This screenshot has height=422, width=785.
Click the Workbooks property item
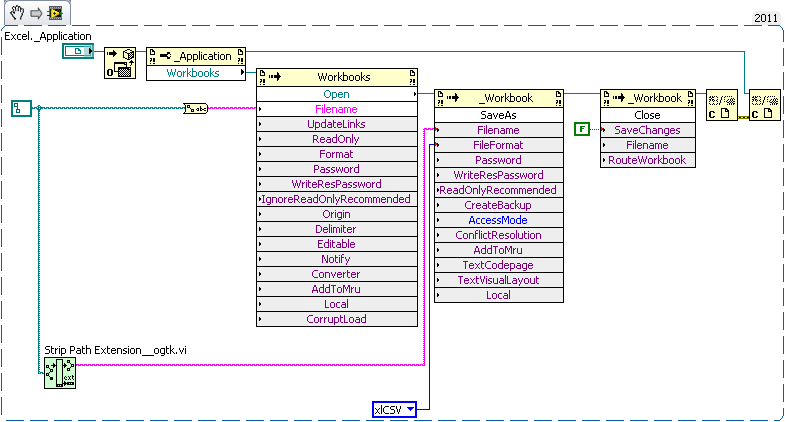click(196, 73)
